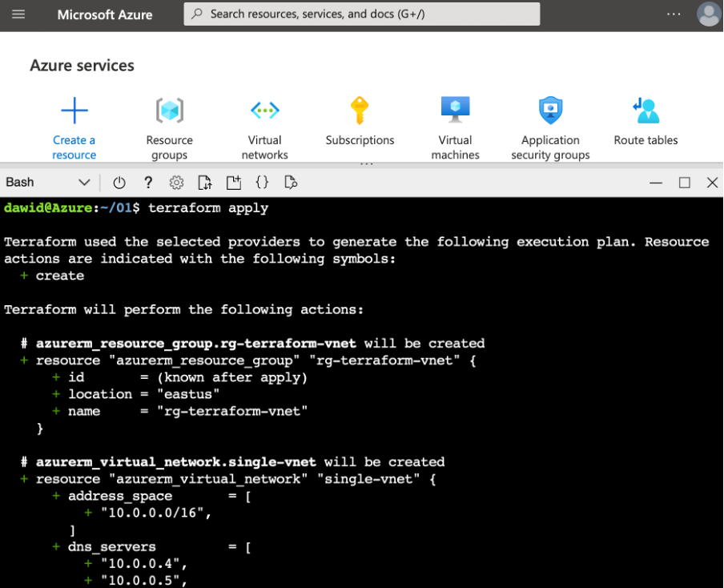Viewport: 724px width, 588px height.
Task: Click the 'dns_servers' attribute line
Action: pyautogui.click(x=152, y=547)
